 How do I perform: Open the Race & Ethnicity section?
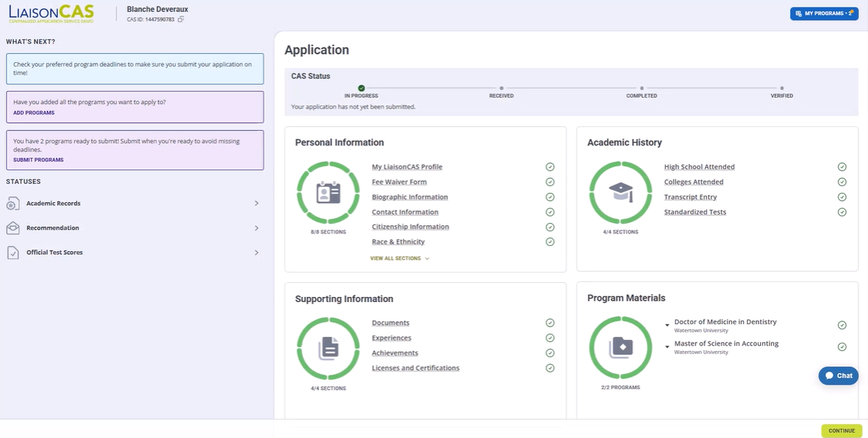point(398,242)
